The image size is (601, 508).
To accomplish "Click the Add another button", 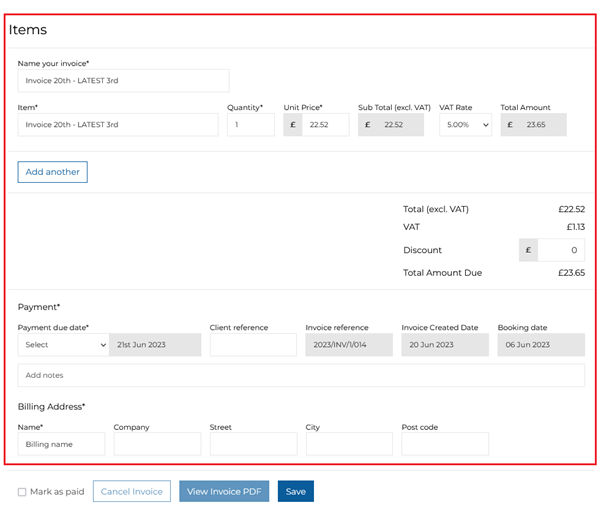I will [53, 172].
